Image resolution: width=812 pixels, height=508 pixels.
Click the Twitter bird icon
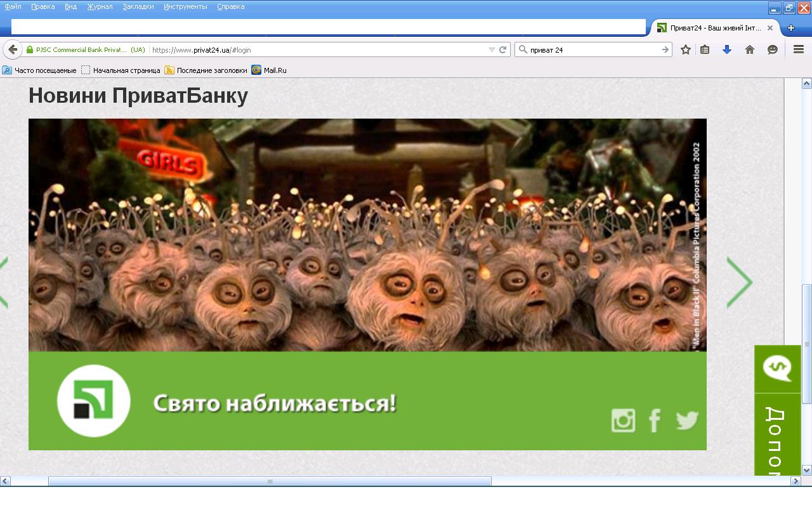(687, 420)
